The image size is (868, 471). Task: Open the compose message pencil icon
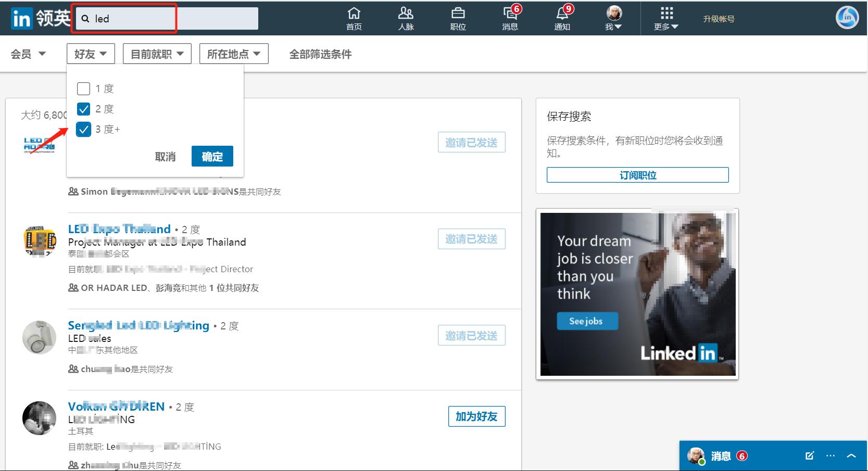(810, 455)
